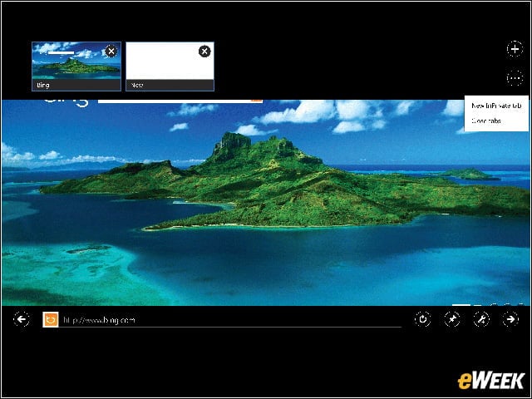Close the Bing tab using its X
Screen dimensions: 532x399
tap(111, 52)
